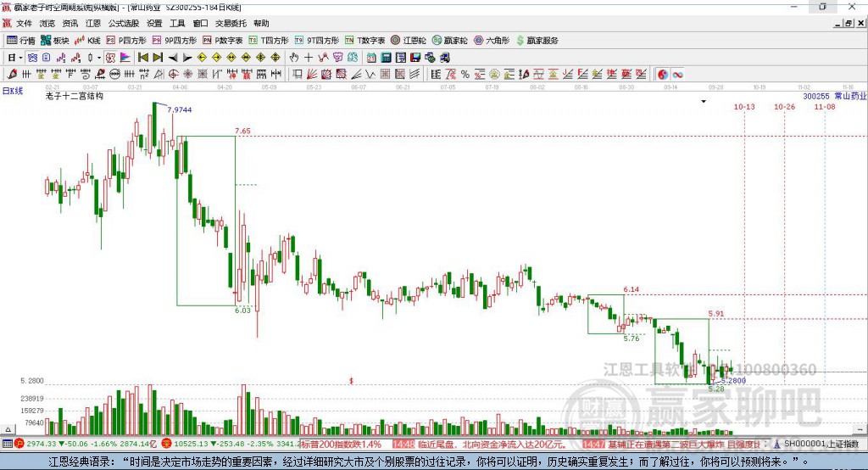Click the 7.9744 high price label
The width and height of the screenshot is (868, 470).
tap(180, 109)
